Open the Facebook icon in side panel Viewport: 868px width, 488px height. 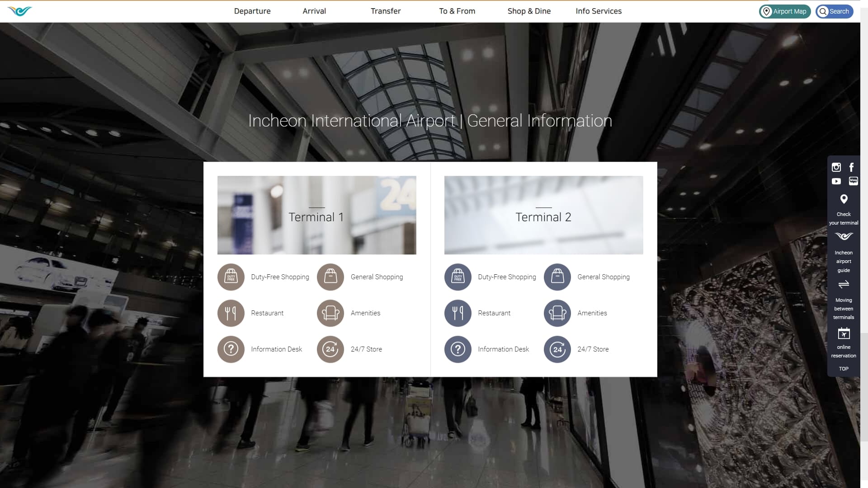[x=852, y=167]
